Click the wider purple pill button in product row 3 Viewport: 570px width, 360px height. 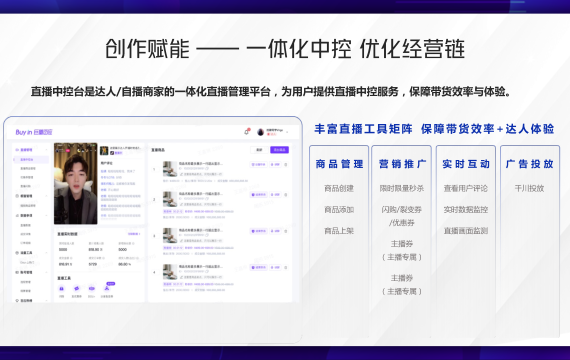pos(258,231)
